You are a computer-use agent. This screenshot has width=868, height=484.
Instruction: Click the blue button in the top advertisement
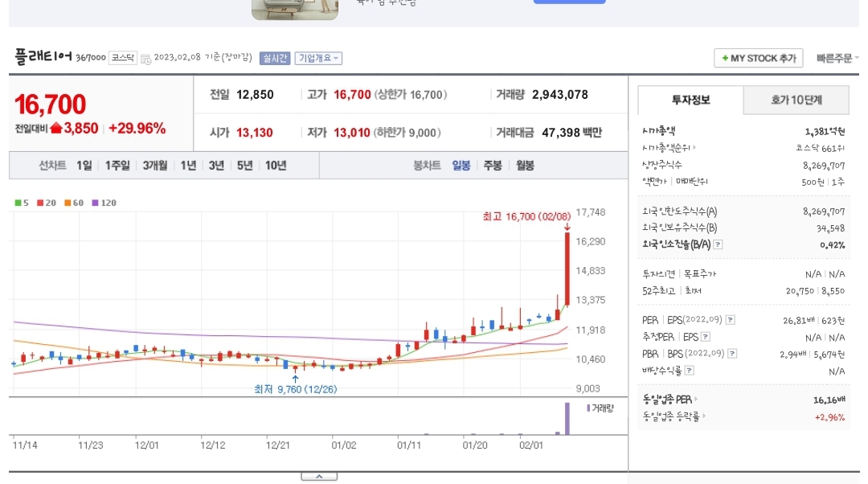569,2
